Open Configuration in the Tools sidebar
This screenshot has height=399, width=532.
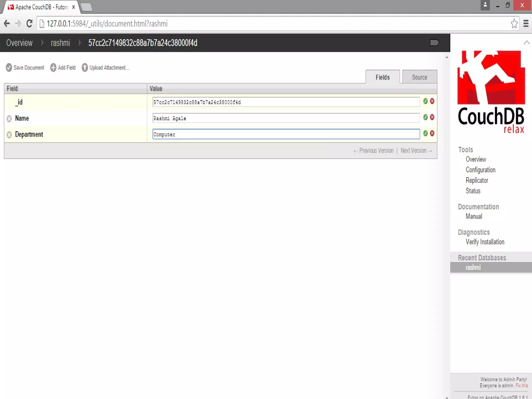pyautogui.click(x=480, y=170)
